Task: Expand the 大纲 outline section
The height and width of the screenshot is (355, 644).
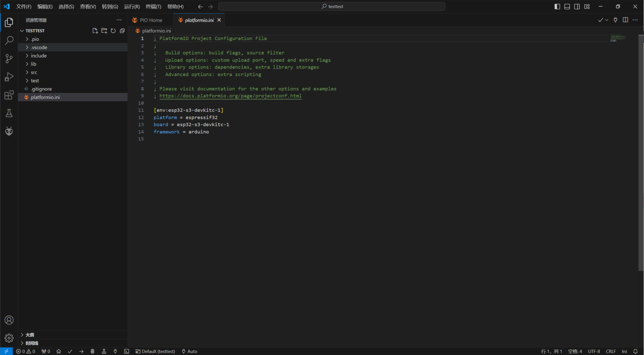Action: pyautogui.click(x=30, y=335)
